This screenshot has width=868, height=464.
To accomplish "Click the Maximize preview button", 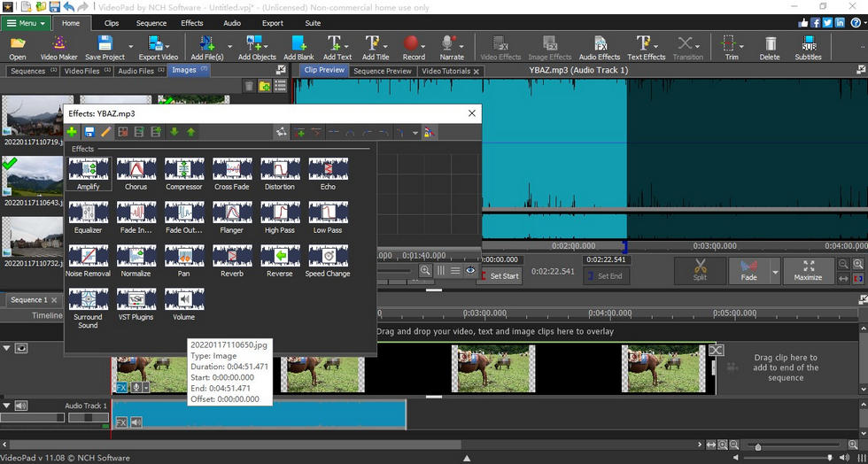I will tap(808, 271).
